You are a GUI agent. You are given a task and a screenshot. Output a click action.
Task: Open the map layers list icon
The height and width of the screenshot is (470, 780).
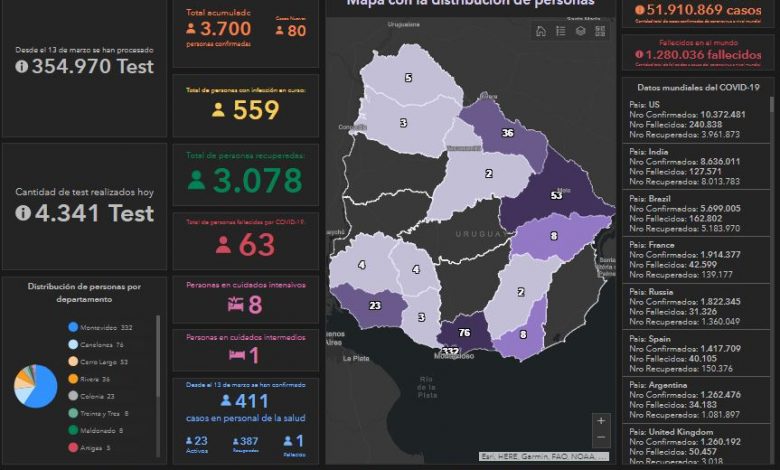click(580, 31)
